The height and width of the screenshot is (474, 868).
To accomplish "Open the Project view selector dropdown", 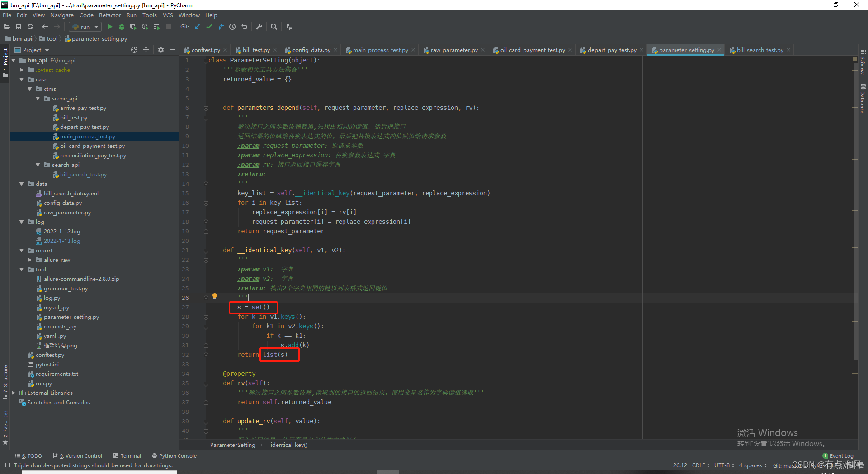I will [x=32, y=50].
